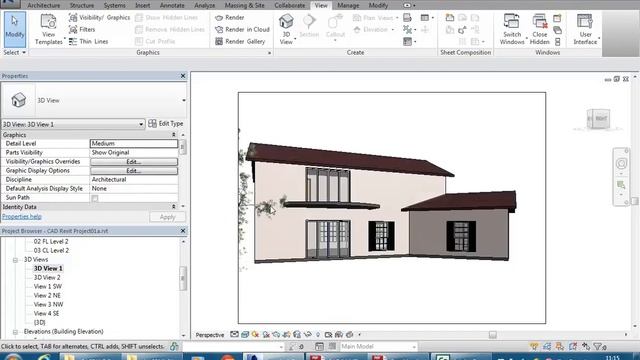Viewport: 640px width, 360px height.
Task: Collapse the Graphics property group
Action: pos(174,135)
